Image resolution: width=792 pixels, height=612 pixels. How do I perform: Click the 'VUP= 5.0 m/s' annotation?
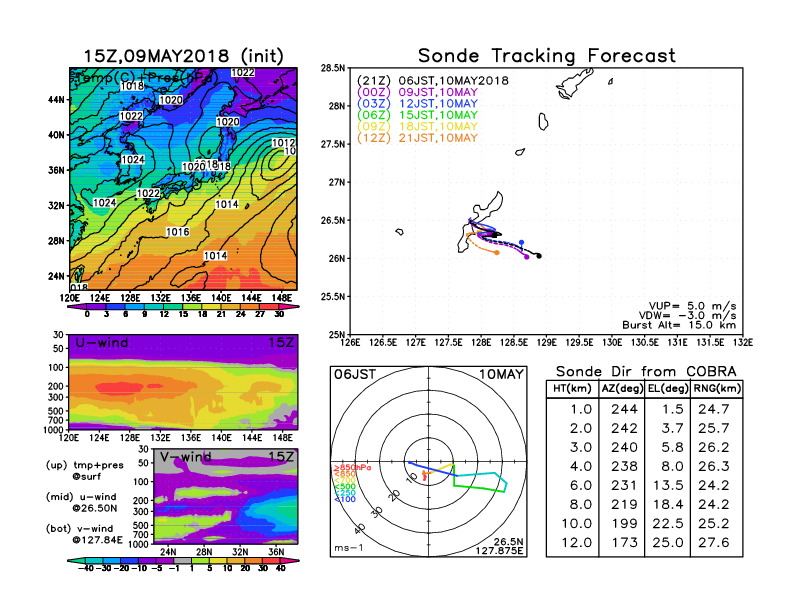(x=692, y=306)
